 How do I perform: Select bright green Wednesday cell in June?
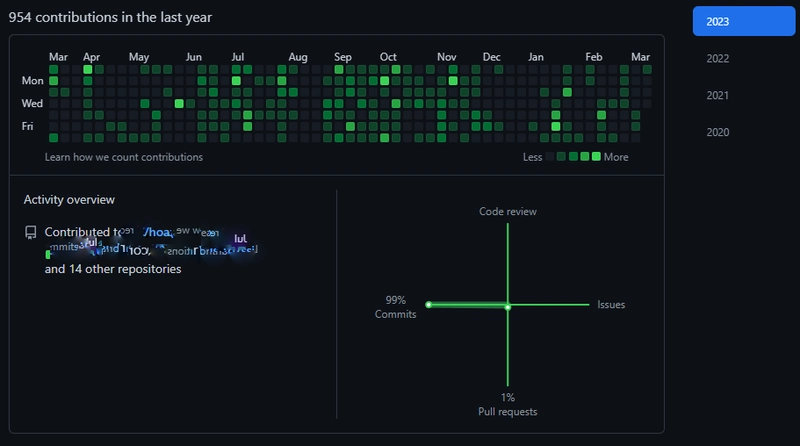179,103
